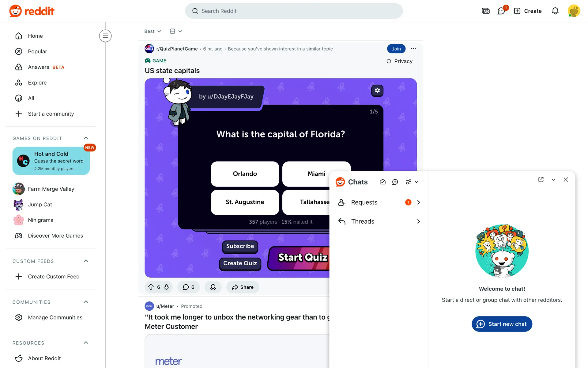Click the award icon on the post
Viewport: 588px width, 368px height.
click(x=213, y=287)
